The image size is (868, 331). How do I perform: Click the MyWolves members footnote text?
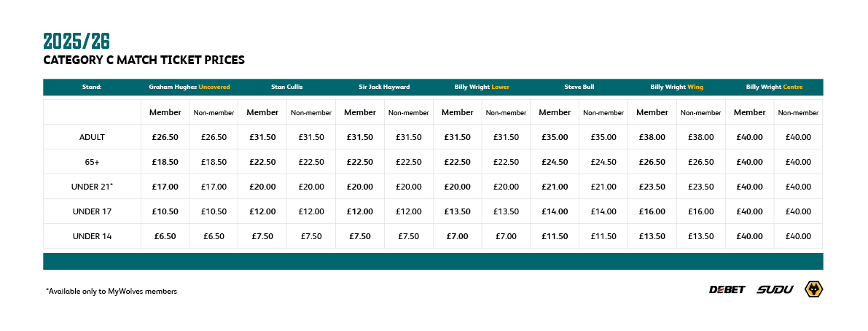(112, 291)
